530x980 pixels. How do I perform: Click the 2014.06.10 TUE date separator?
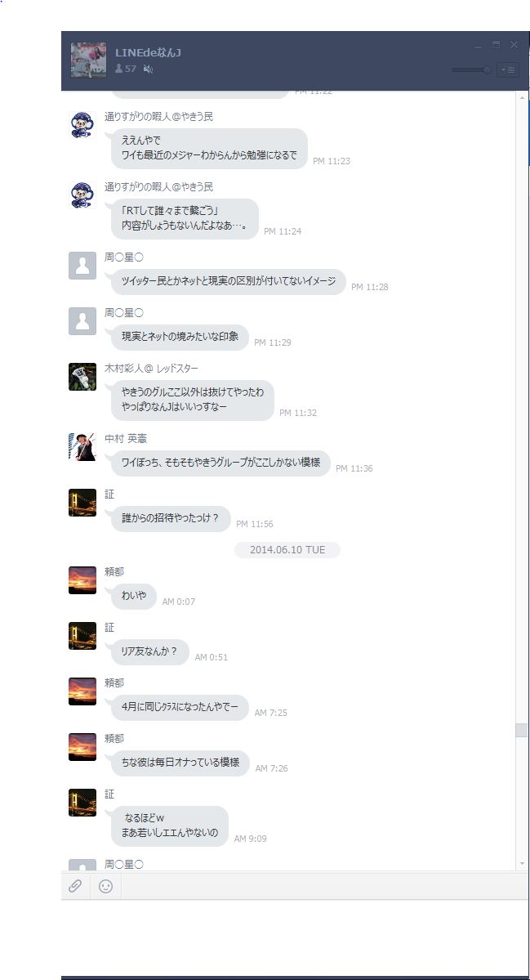pyautogui.click(x=287, y=550)
